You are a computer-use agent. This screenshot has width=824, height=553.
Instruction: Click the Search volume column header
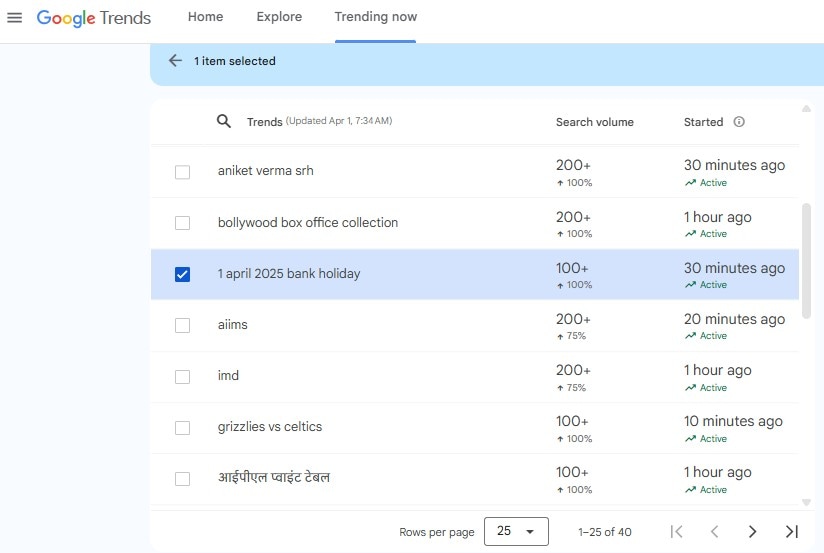(594, 122)
